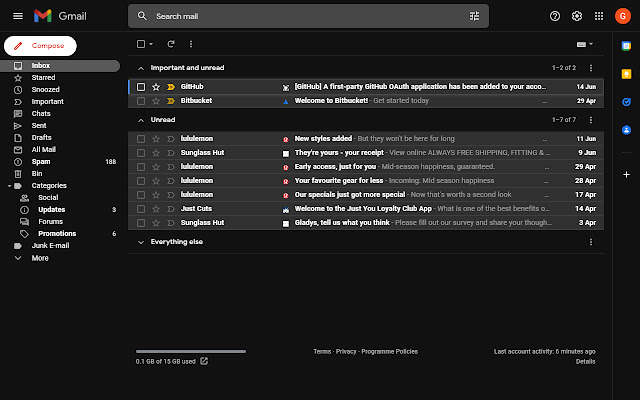
Task: Click the Compose button
Action: tap(40, 46)
